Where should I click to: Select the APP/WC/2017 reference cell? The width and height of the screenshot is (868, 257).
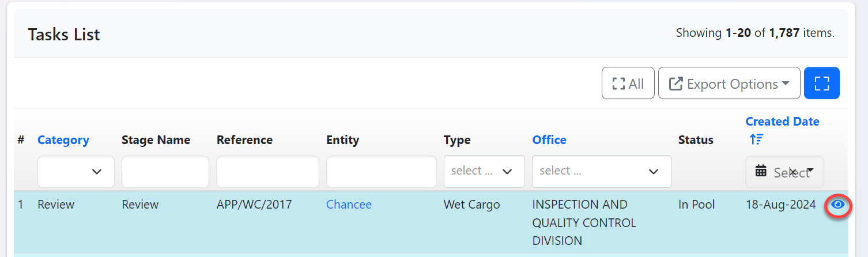click(x=254, y=205)
